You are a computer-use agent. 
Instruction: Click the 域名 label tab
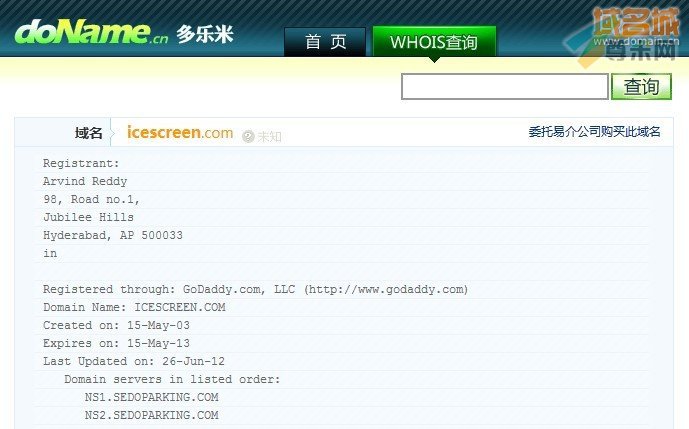pyautogui.click(x=88, y=132)
